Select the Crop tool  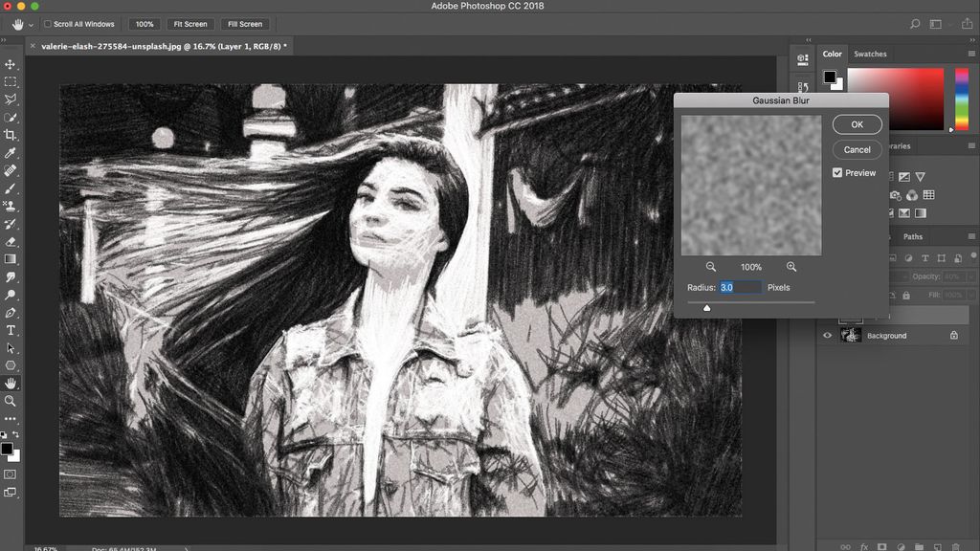click(x=11, y=136)
